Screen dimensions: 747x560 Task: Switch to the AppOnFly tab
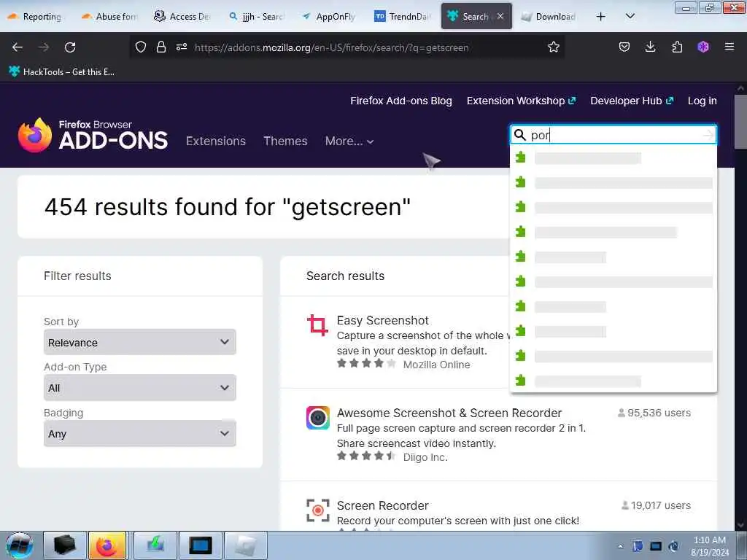pyautogui.click(x=329, y=16)
